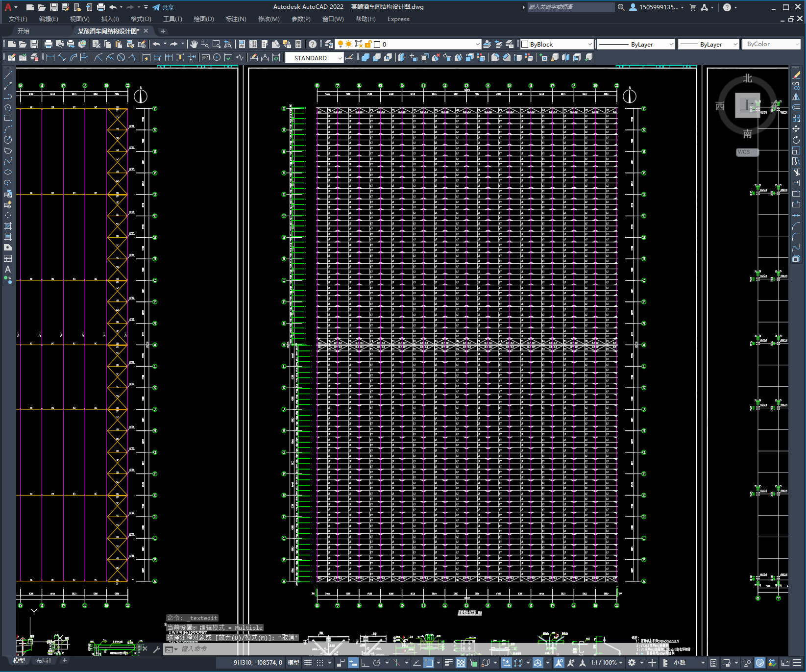806x672 pixels.
Task: Click the ViewCube top face
Action: [747, 105]
